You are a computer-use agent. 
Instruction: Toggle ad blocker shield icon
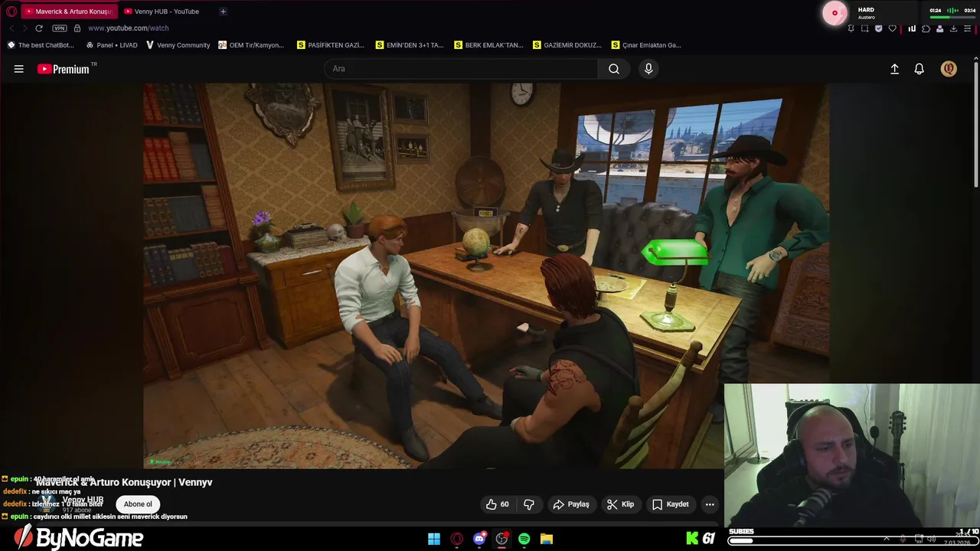pyautogui.click(x=878, y=28)
